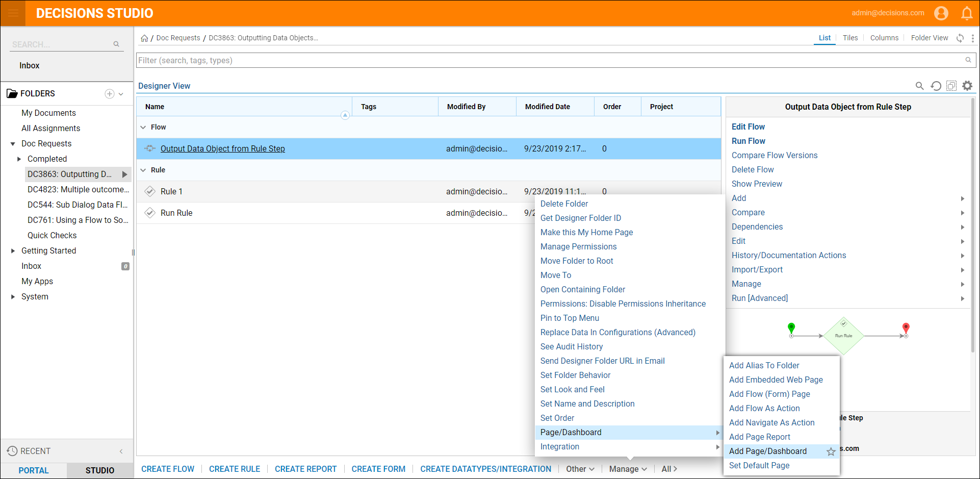Screen dimensions: 980x479
Task: Expand the Add submenu in right panel
Action: 963,198
